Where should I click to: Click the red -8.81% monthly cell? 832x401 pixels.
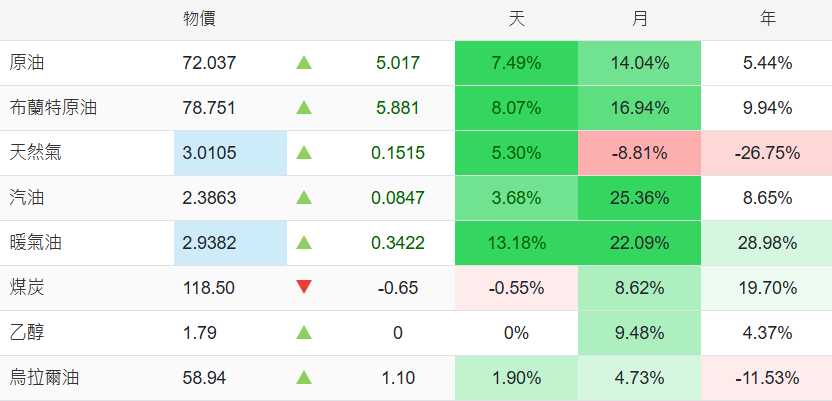click(x=640, y=153)
